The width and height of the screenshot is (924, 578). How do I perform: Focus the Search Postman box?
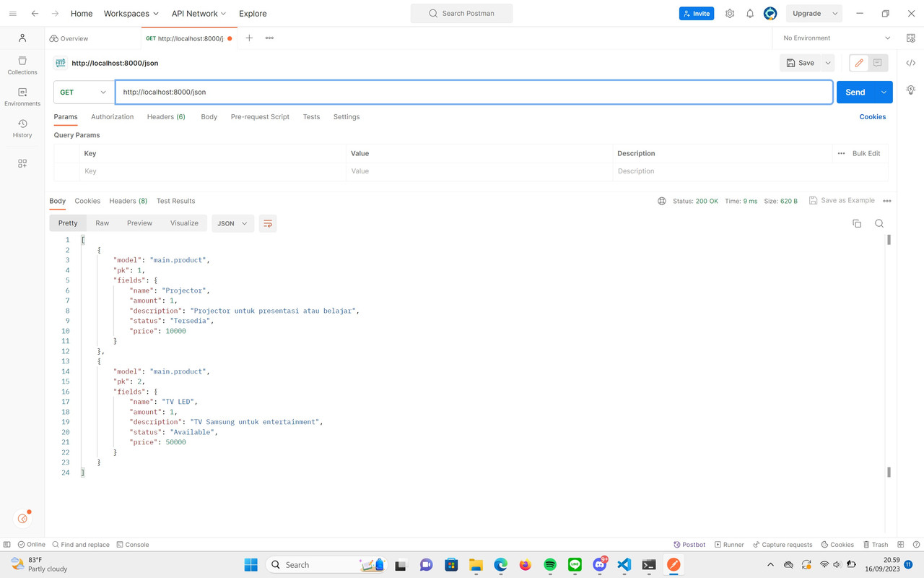point(462,14)
